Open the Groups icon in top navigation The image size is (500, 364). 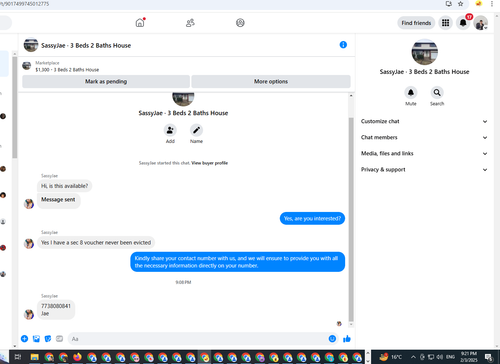(x=240, y=23)
